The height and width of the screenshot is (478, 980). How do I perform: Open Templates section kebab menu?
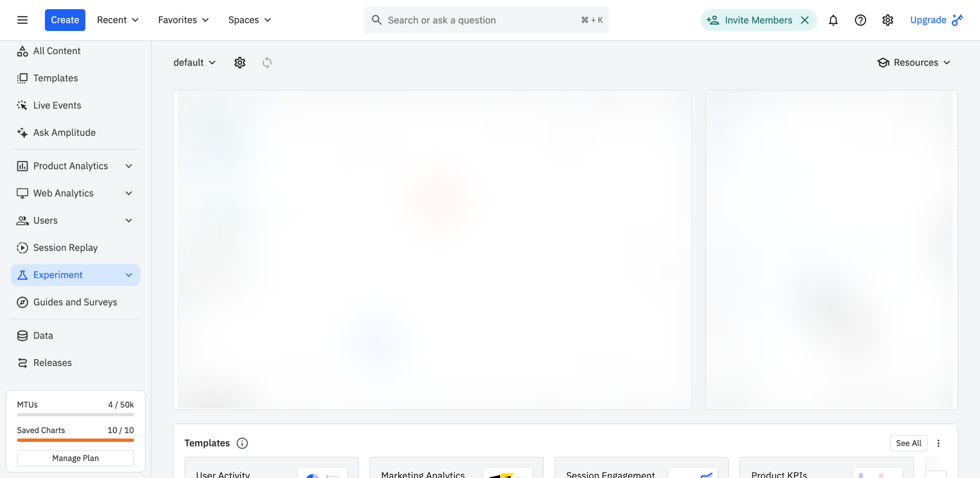pyautogui.click(x=938, y=443)
